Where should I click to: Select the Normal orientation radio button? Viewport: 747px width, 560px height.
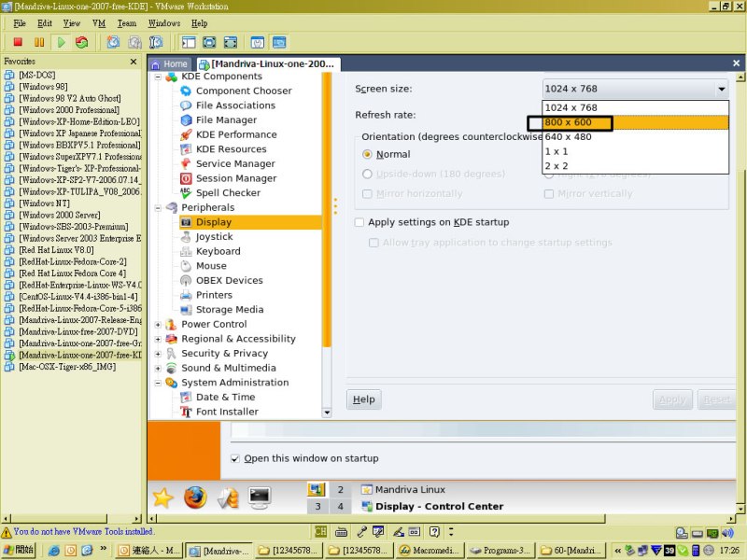(x=367, y=154)
